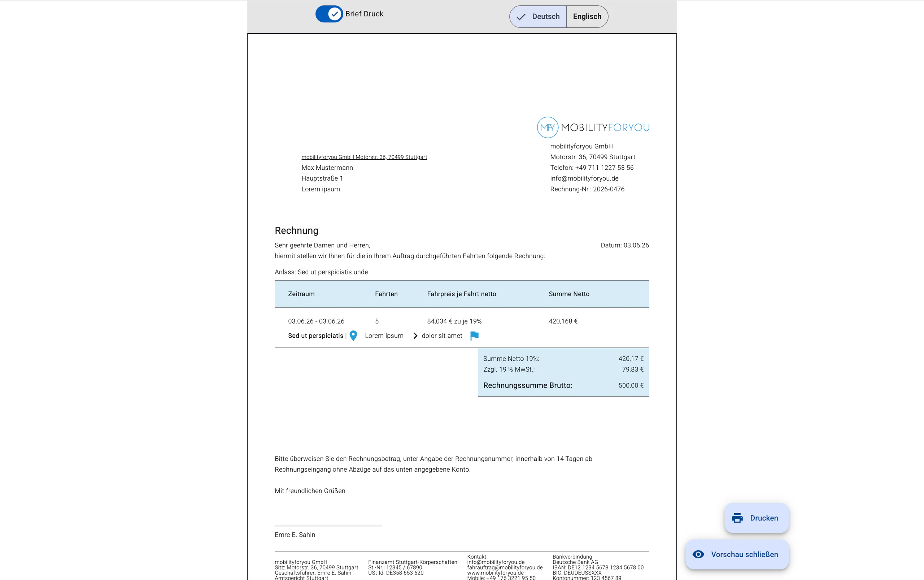Click the 84,034 € zu je 19% cell

[x=454, y=321]
